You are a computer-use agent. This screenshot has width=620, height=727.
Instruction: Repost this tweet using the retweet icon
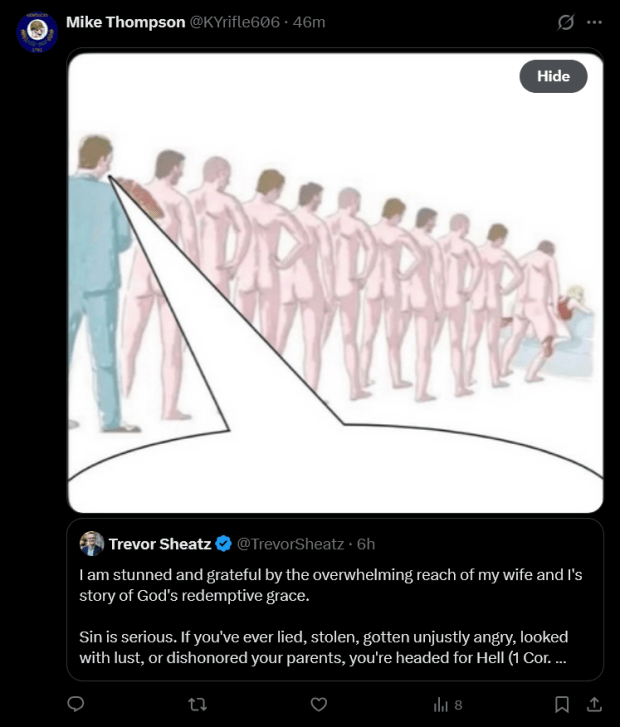(x=197, y=704)
